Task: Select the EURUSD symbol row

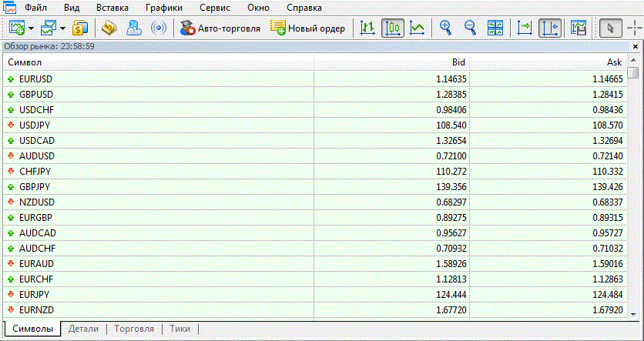Action: 35,79
